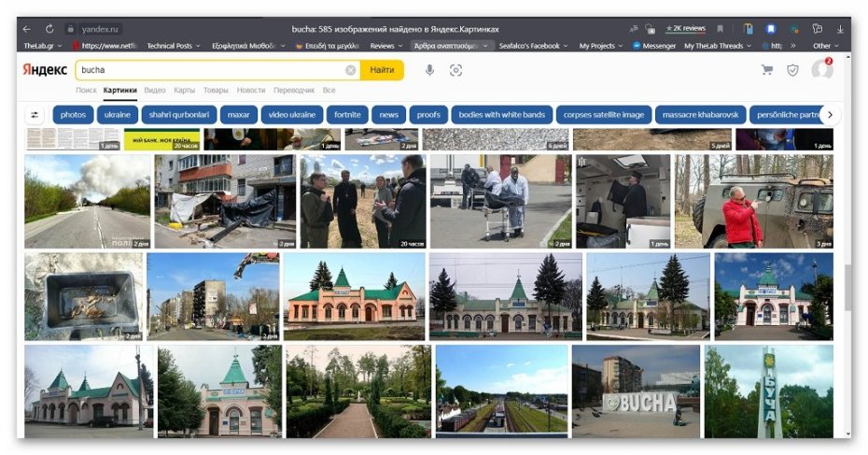Go back using the browser back arrow
The width and height of the screenshot is (868, 455).
tap(27, 29)
